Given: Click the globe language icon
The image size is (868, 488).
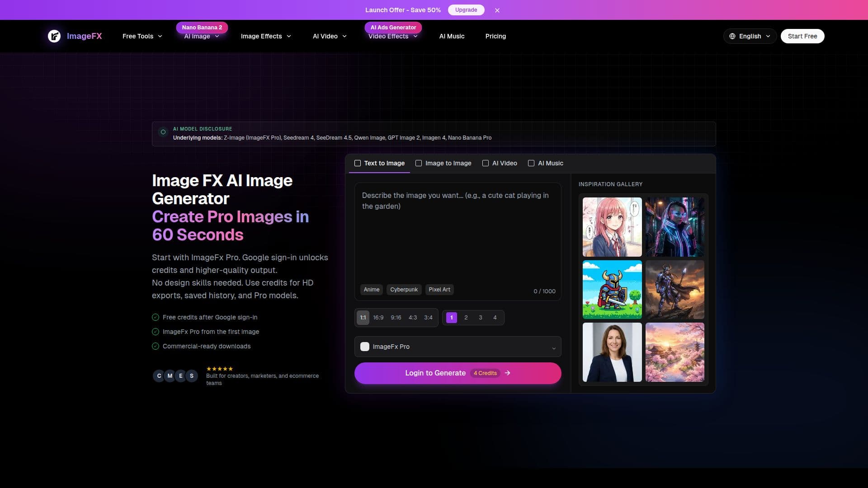Looking at the screenshot, I should click(732, 36).
